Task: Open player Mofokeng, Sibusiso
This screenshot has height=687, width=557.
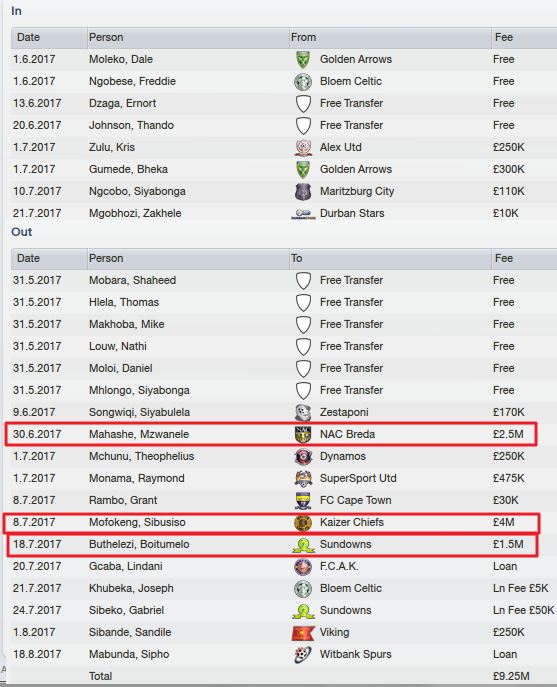Action: (x=137, y=522)
